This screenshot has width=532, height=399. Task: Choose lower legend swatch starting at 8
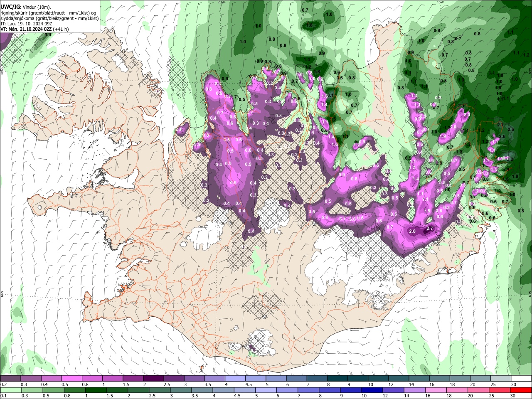(x=329, y=390)
